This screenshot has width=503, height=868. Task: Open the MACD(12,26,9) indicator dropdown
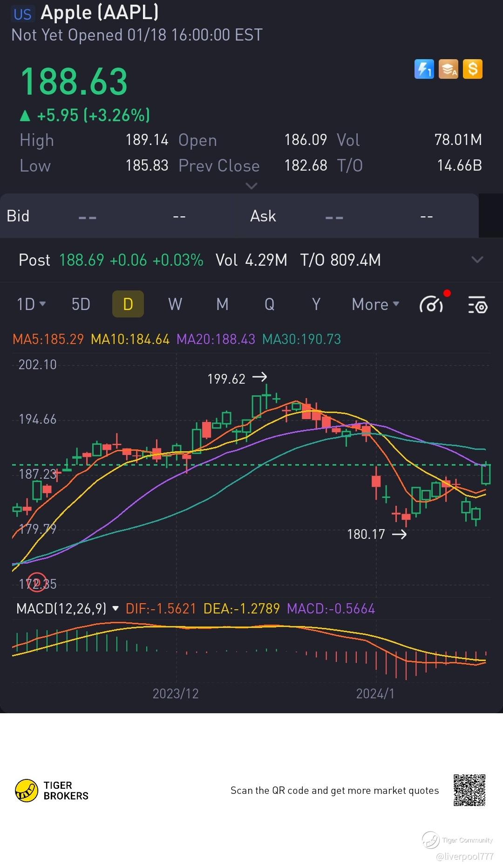(68, 608)
